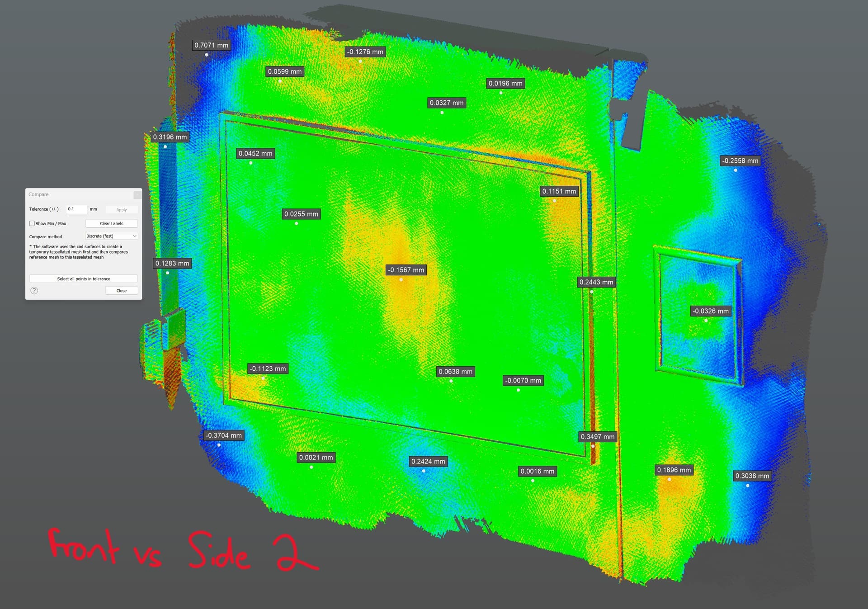Select the 0.7071 mm deviation label
This screenshot has width=868, height=609.
pyautogui.click(x=211, y=45)
